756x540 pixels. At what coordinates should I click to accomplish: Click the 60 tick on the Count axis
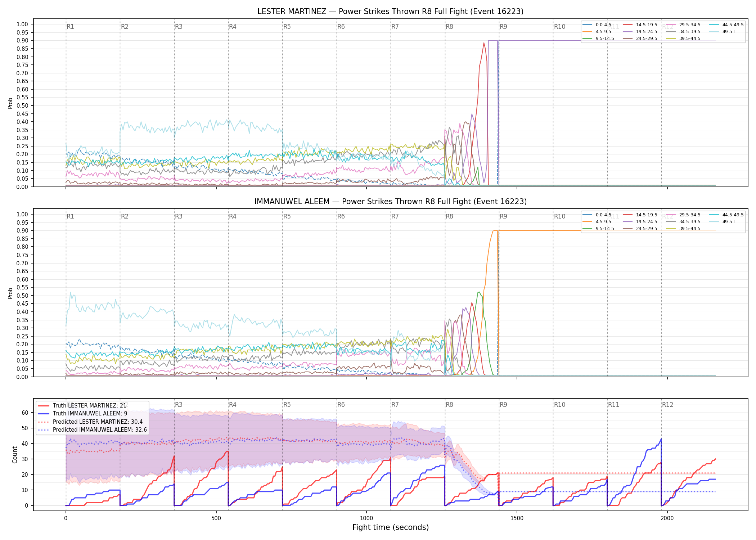(25, 413)
